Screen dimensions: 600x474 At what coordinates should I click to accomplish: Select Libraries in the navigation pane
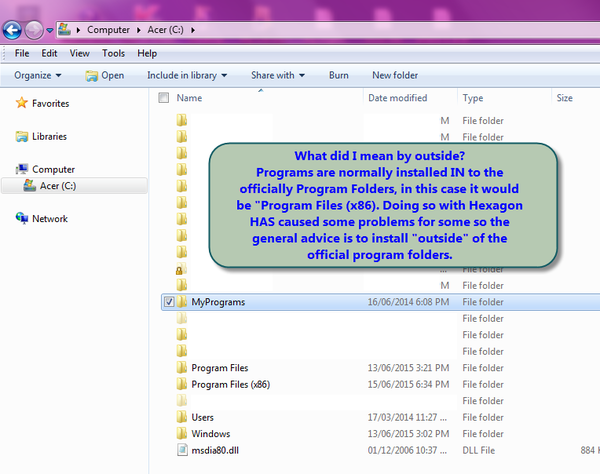pyautogui.click(x=49, y=136)
